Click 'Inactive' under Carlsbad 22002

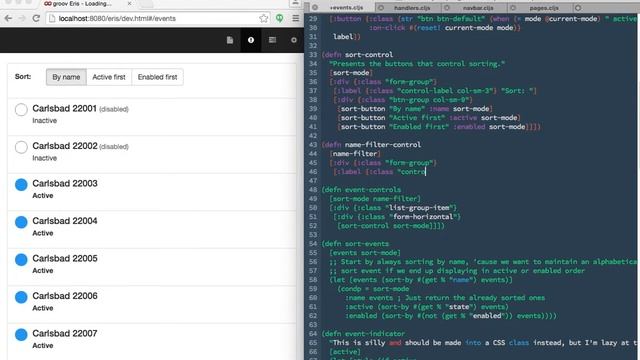pos(44,158)
